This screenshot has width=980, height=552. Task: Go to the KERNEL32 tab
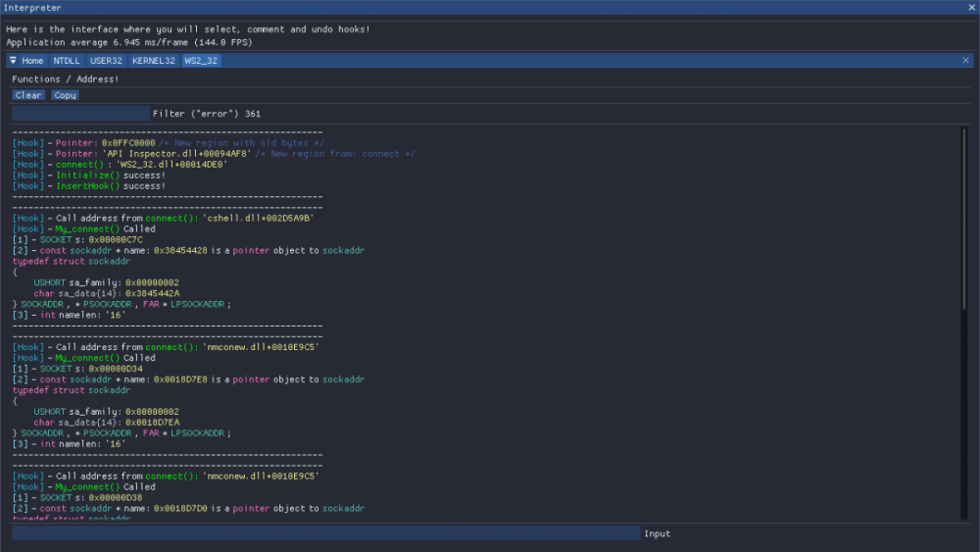point(154,61)
